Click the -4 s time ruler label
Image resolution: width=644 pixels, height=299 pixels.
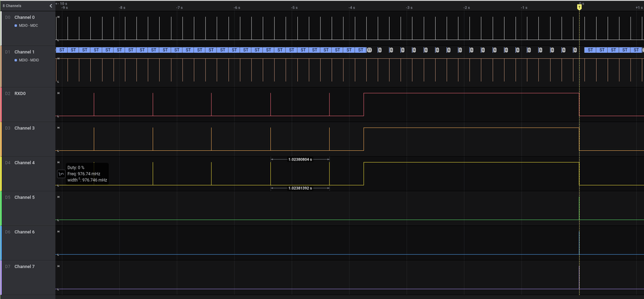coord(351,8)
